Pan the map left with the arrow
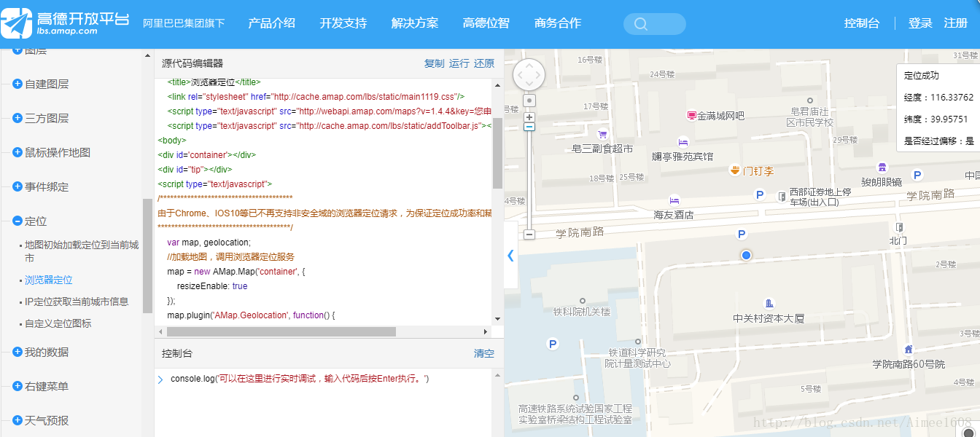Screen dimensions: 980x437 point(518,75)
